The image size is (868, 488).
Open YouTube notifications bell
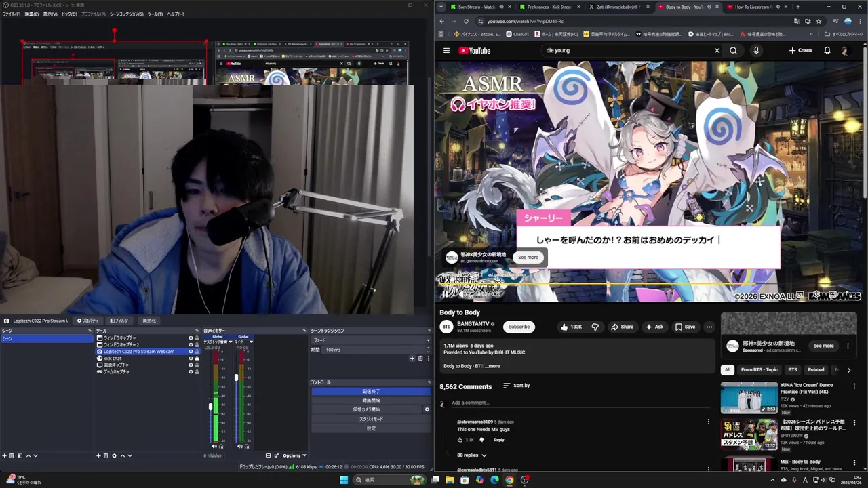[x=827, y=50]
